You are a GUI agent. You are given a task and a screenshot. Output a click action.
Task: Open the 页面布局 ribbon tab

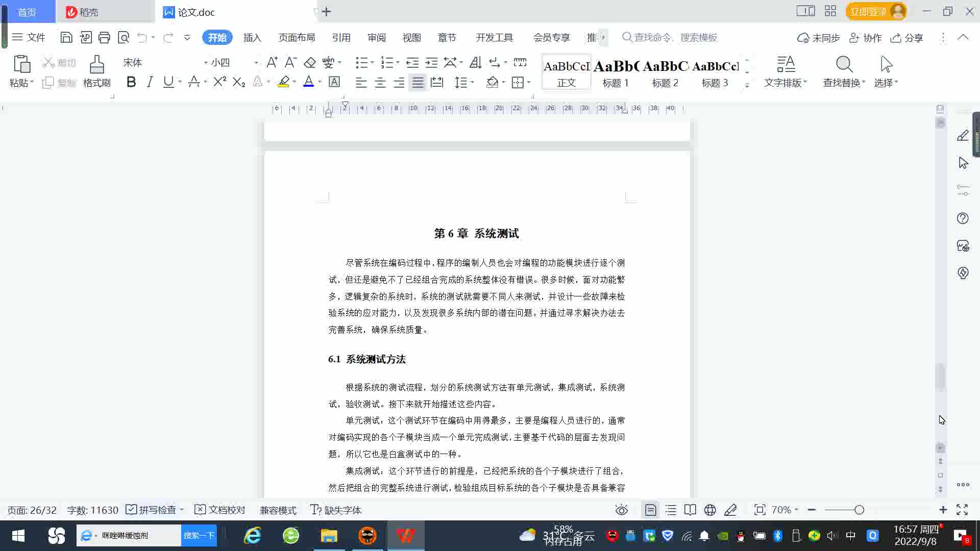pos(297,37)
